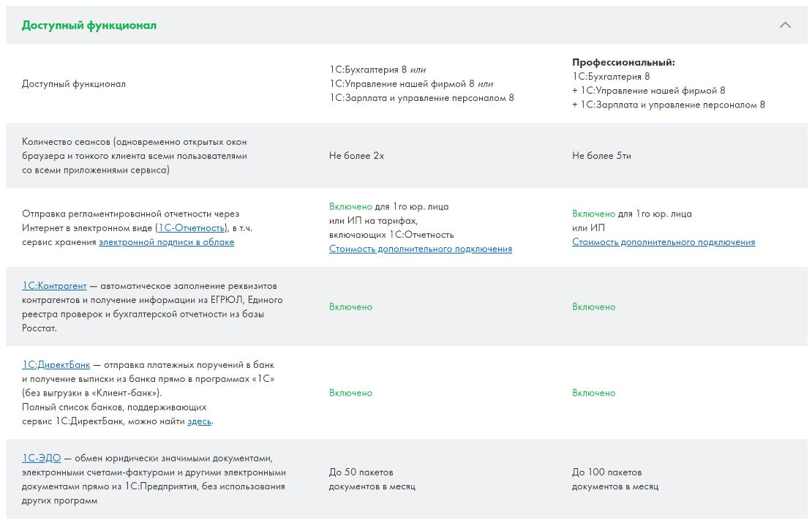Click the Включено для 1го юр. лица text in the Профессиональный column
This screenshot has width=812, height=523.
tap(632, 214)
